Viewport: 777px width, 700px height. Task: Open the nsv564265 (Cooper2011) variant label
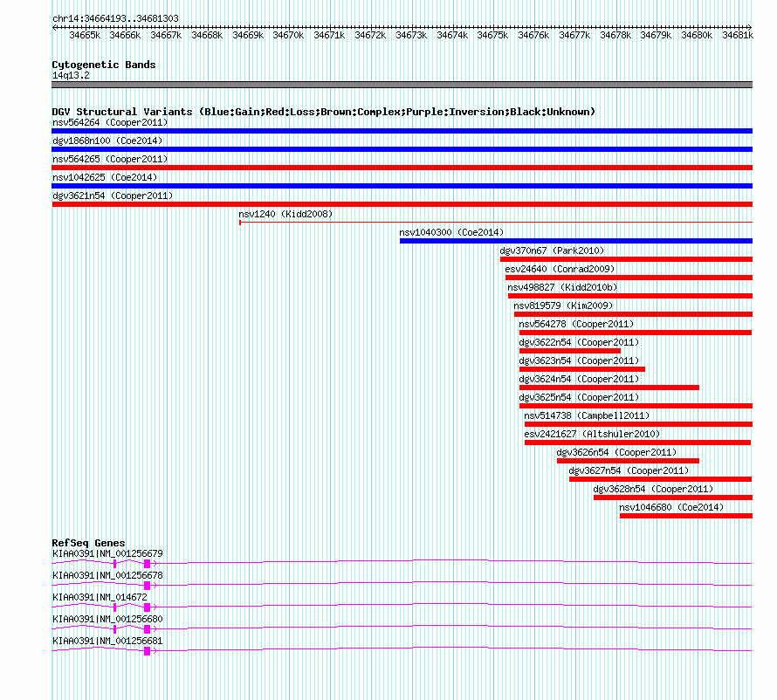pyautogui.click(x=110, y=159)
